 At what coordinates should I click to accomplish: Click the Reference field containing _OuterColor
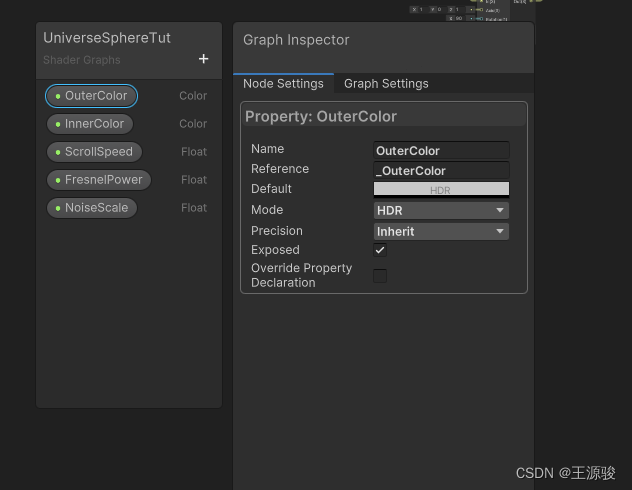(441, 171)
